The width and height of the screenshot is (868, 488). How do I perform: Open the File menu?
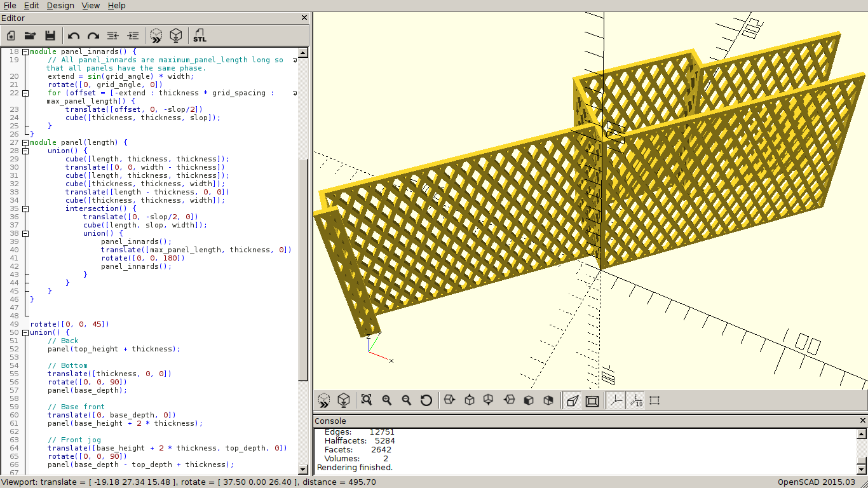tap(10, 5)
